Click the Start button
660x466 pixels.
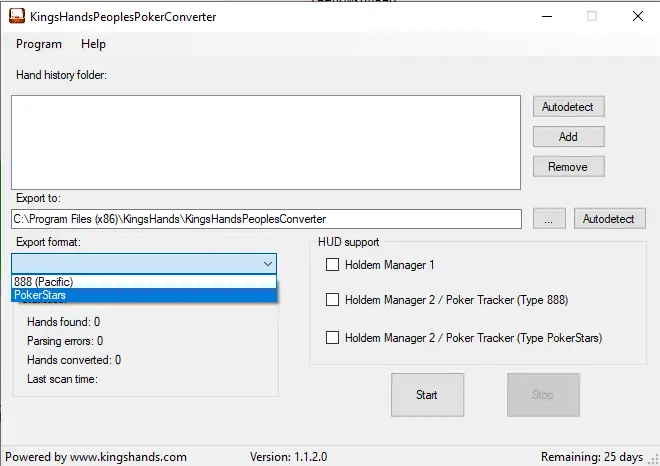coord(427,395)
